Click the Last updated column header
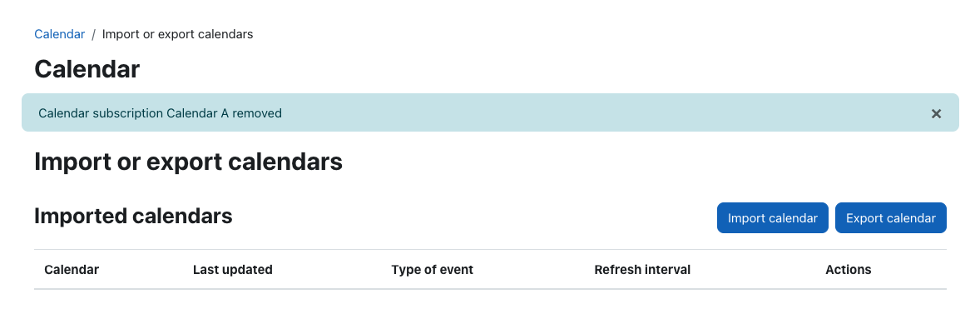The image size is (980, 319). pos(232,270)
